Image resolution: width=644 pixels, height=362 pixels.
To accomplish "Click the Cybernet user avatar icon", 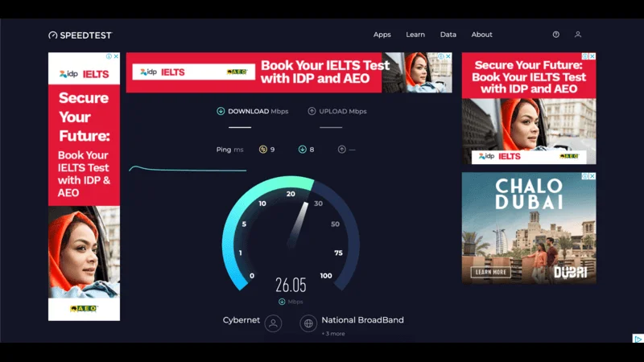I will pos(273,323).
